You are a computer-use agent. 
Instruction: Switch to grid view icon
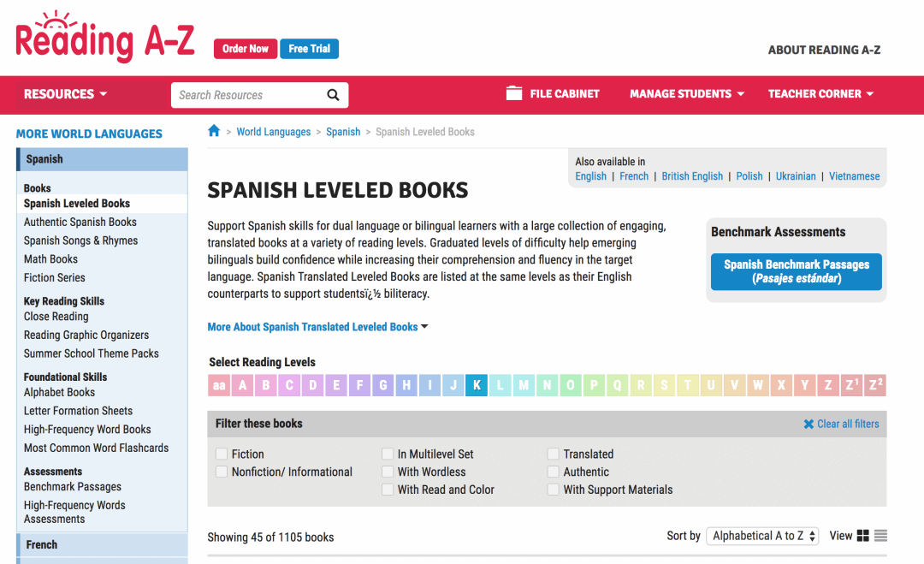point(862,535)
